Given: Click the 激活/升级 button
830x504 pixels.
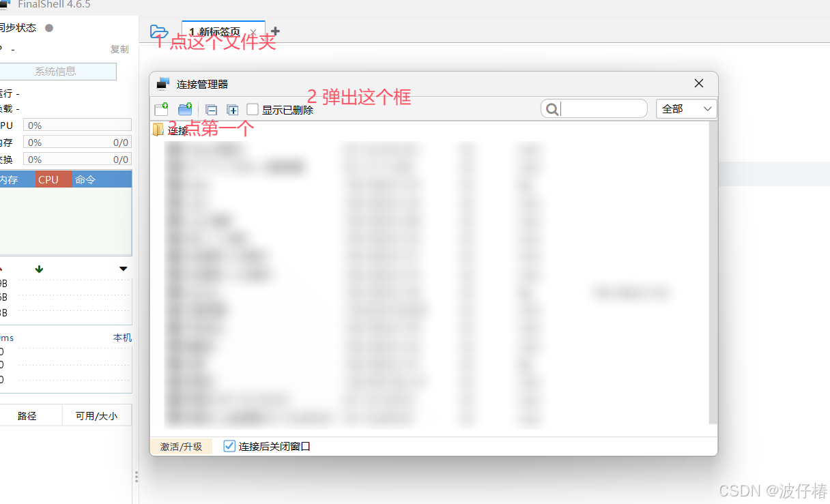Looking at the screenshot, I should tap(181, 447).
